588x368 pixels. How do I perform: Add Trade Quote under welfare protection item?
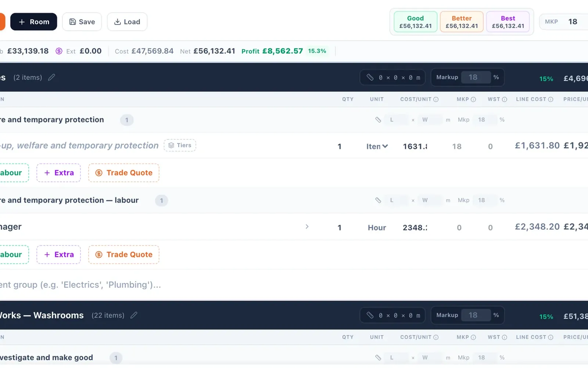[x=123, y=173]
